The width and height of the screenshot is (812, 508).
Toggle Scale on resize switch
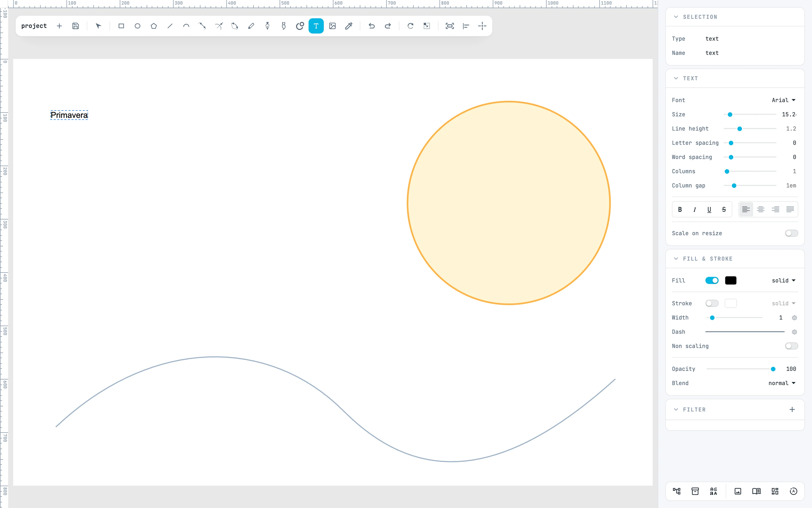click(791, 233)
